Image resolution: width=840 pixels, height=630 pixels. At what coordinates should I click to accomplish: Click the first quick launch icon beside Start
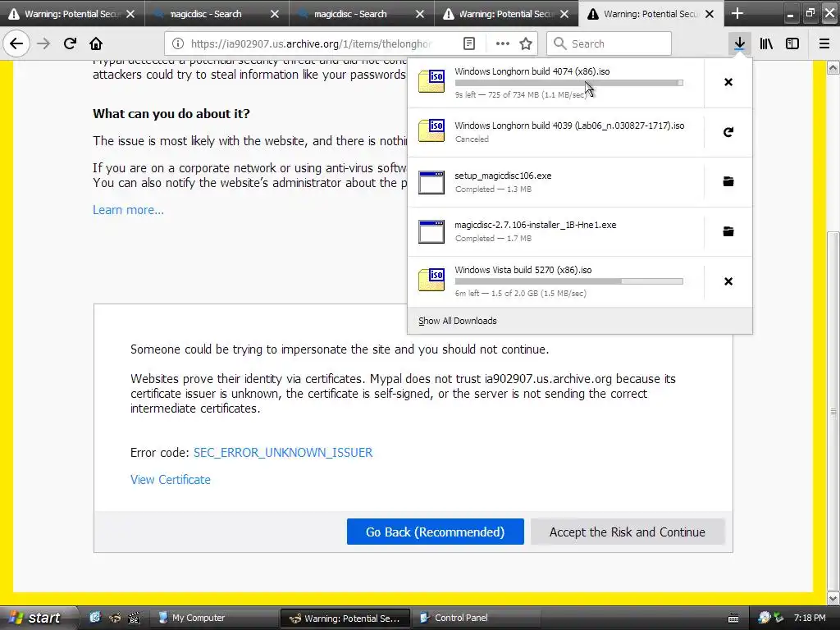(x=95, y=618)
